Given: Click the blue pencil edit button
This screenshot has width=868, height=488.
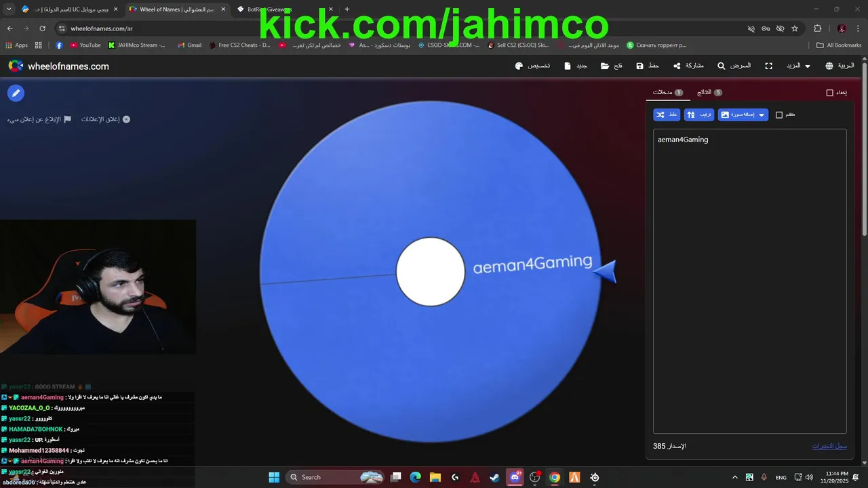Looking at the screenshot, I should click(x=16, y=93).
